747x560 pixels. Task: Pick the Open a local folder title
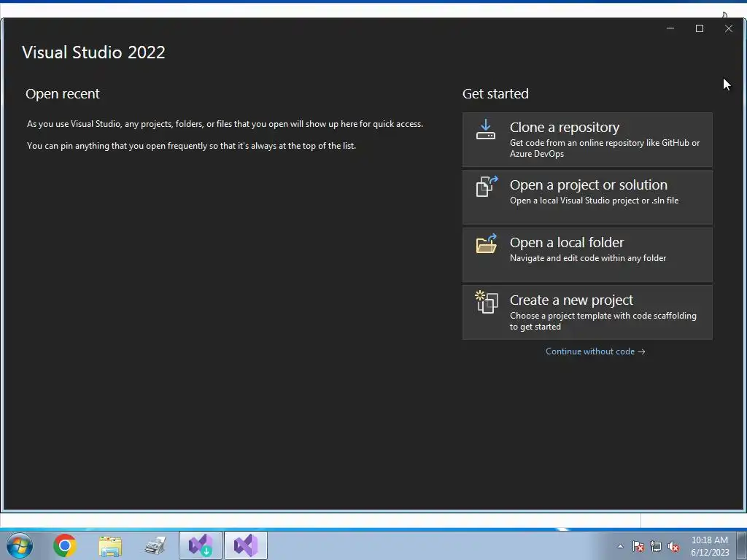point(566,242)
